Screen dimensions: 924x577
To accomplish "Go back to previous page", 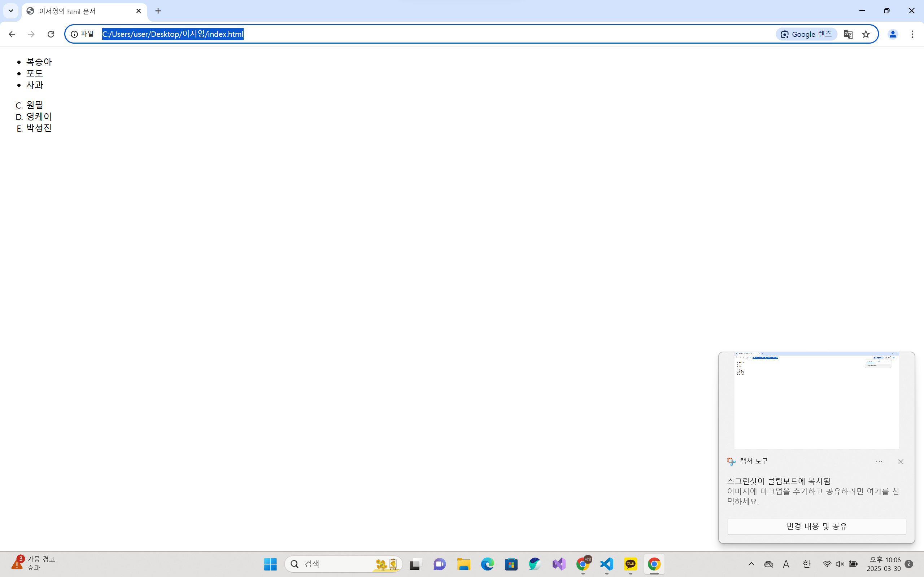I will tap(12, 34).
